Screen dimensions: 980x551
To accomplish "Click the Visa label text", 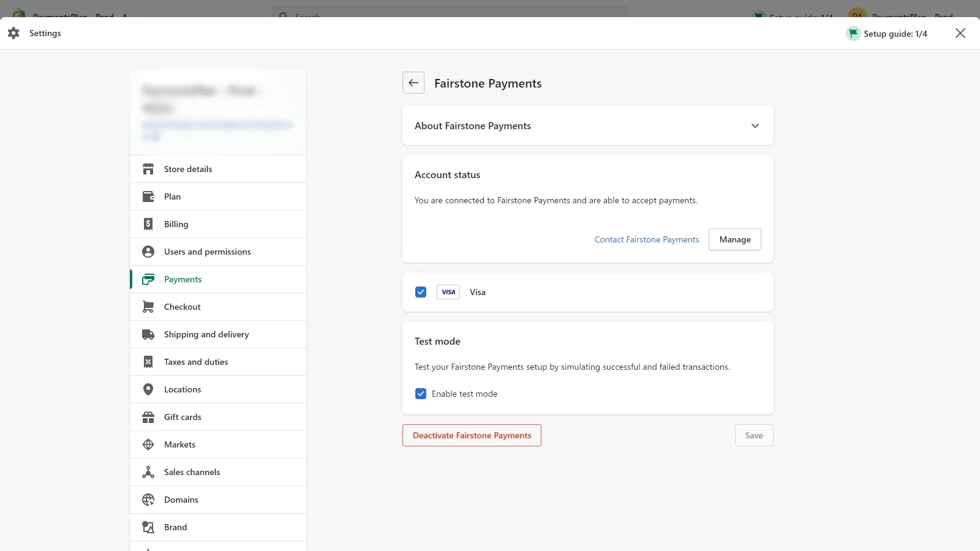I will pos(478,292).
